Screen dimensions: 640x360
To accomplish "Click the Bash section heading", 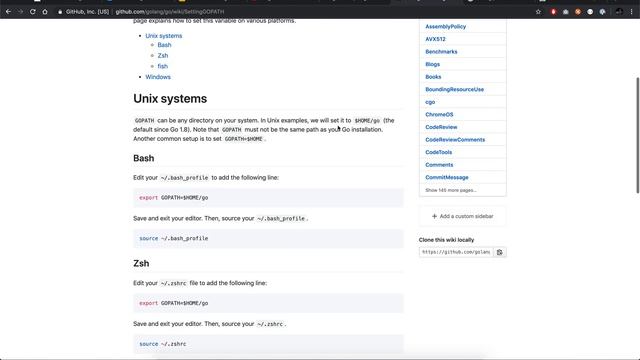I will pyautogui.click(x=144, y=158).
